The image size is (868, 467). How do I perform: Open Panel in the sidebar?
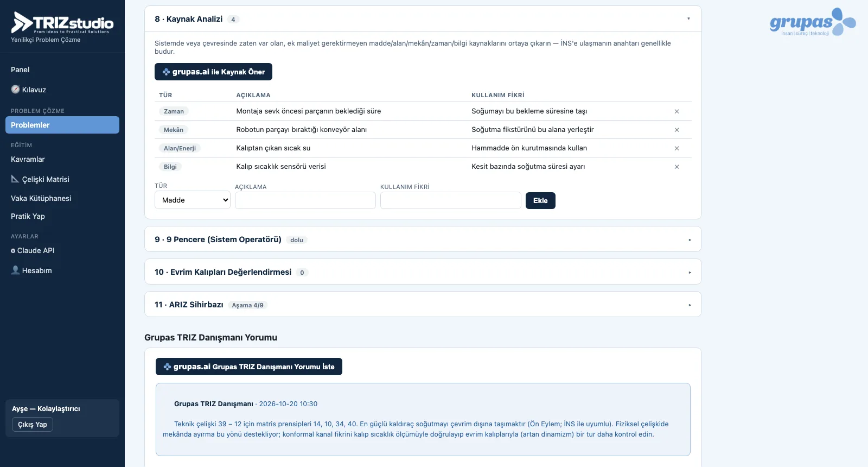[62, 70]
